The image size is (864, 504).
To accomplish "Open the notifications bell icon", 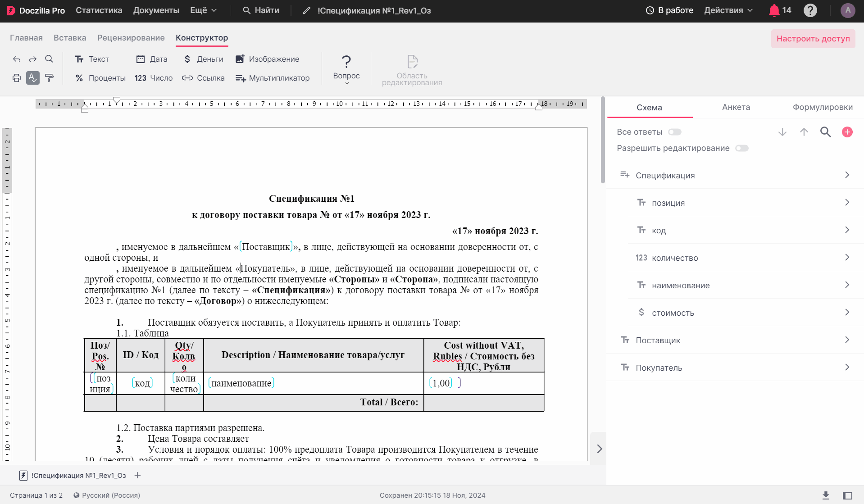I will (774, 10).
